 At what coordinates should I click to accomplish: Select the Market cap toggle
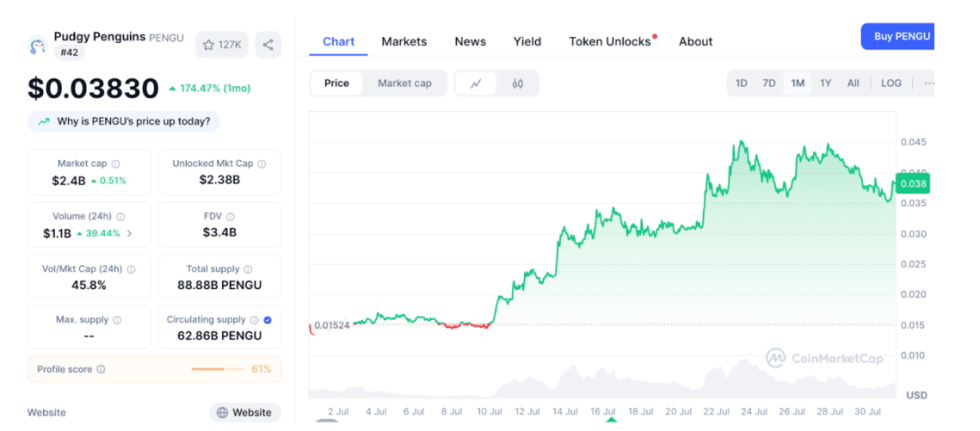404,84
